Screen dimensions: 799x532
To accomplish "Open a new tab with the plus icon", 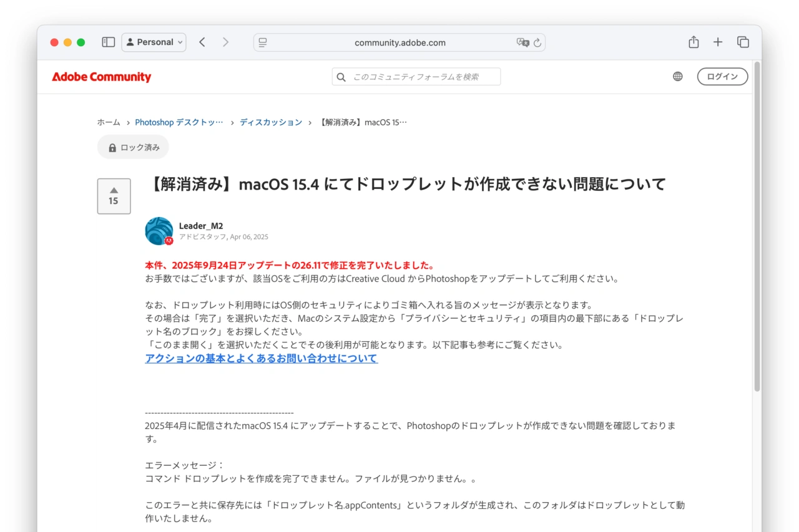I will (718, 42).
